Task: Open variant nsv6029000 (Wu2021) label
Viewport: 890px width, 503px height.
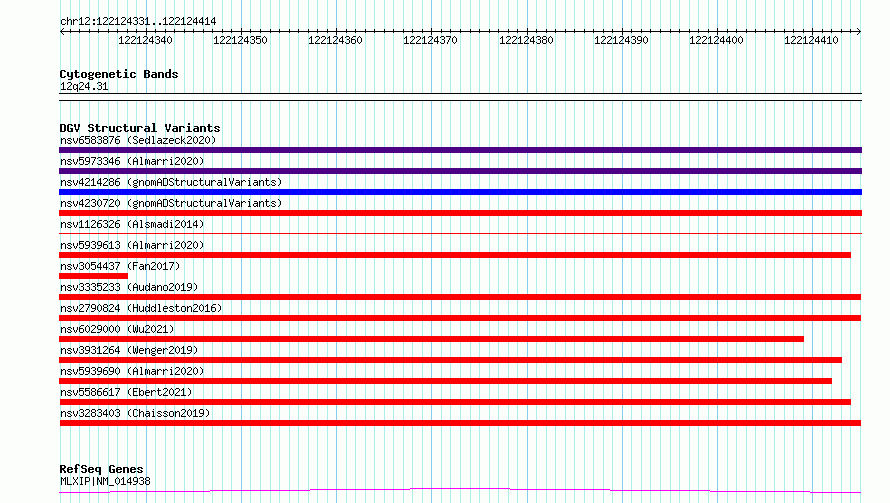Action: click(117, 329)
